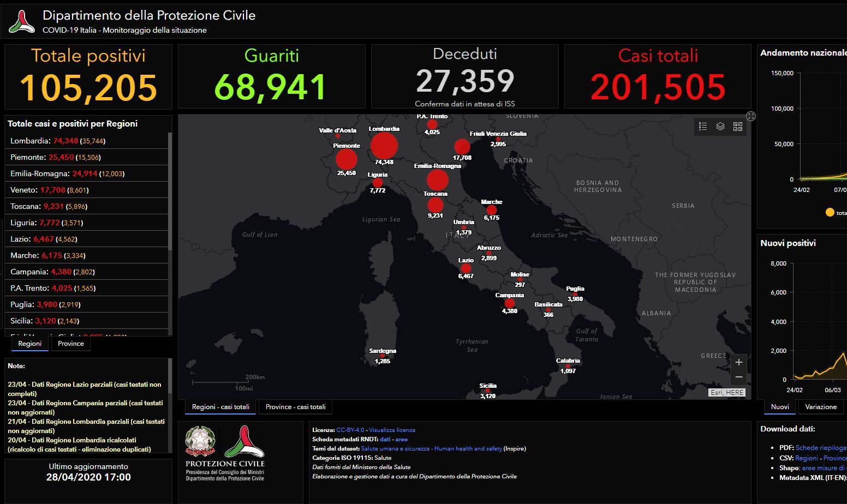Image resolution: width=847 pixels, height=504 pixels.
Task: Zoom out on the map with minus
Action: tap(738, 377)
